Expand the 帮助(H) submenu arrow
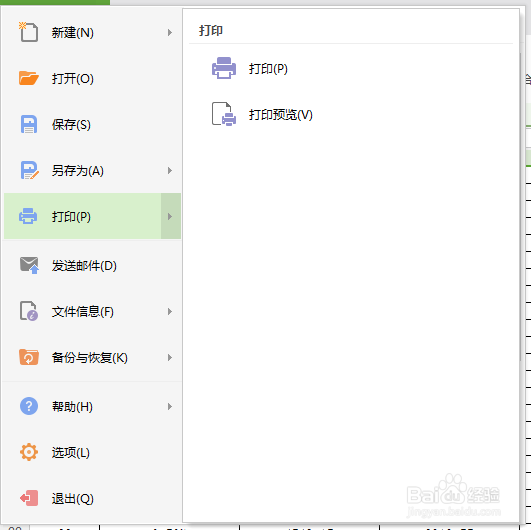The image size is (531, 530). [170, 406]
